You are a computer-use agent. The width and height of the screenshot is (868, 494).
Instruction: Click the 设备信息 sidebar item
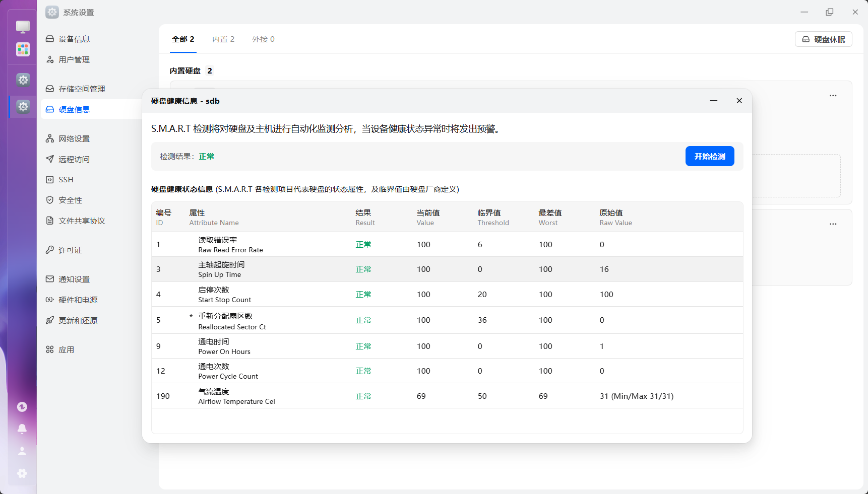coord(74,39)
